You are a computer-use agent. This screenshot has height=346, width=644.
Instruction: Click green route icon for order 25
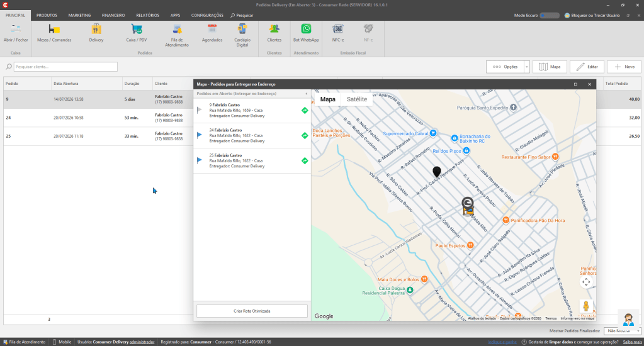305,160
